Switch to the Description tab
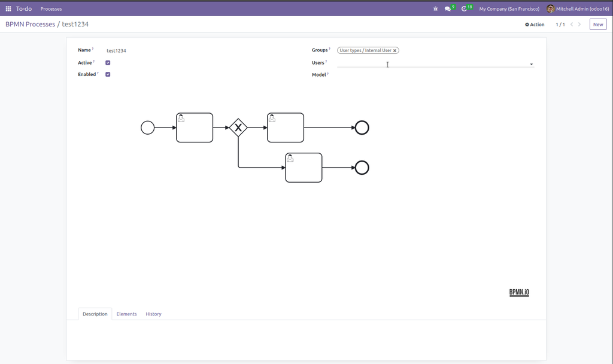Viewport: 613px width, 364px height. 95,314
